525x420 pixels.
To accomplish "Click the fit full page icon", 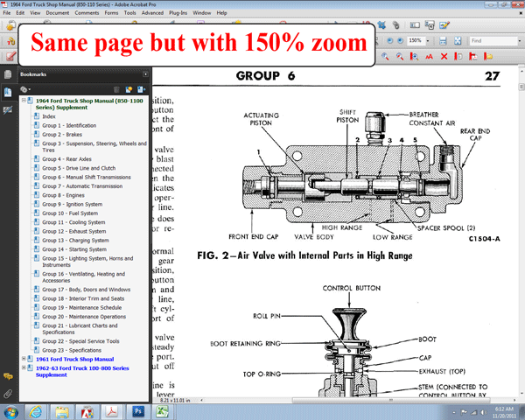I will pyautogui.click(x=458, y=41).
